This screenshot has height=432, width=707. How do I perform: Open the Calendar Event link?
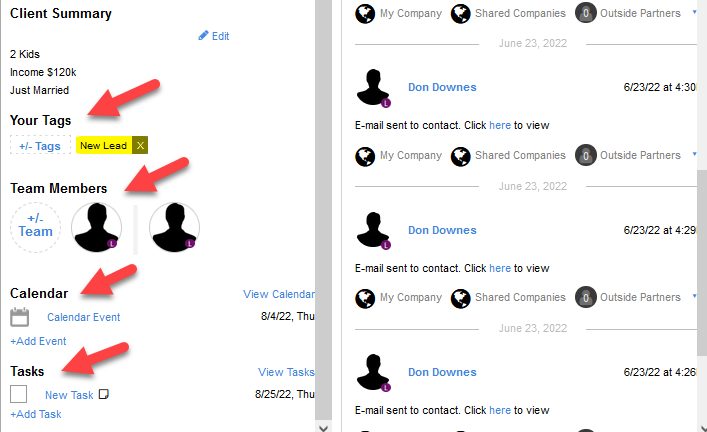[x=83, y=317]
